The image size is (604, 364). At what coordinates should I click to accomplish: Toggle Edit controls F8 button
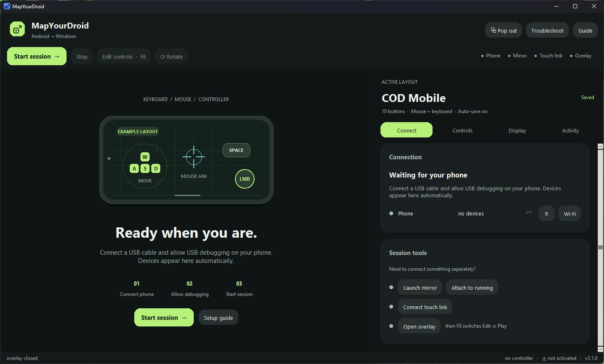[x=124, y=57]
